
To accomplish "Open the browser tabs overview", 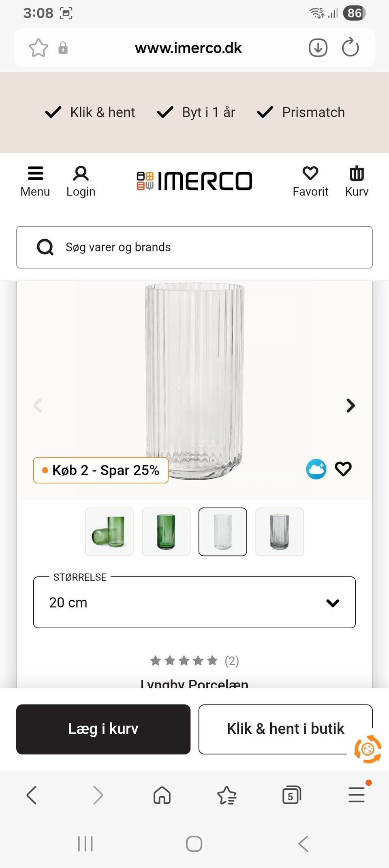I will (291, 795).
